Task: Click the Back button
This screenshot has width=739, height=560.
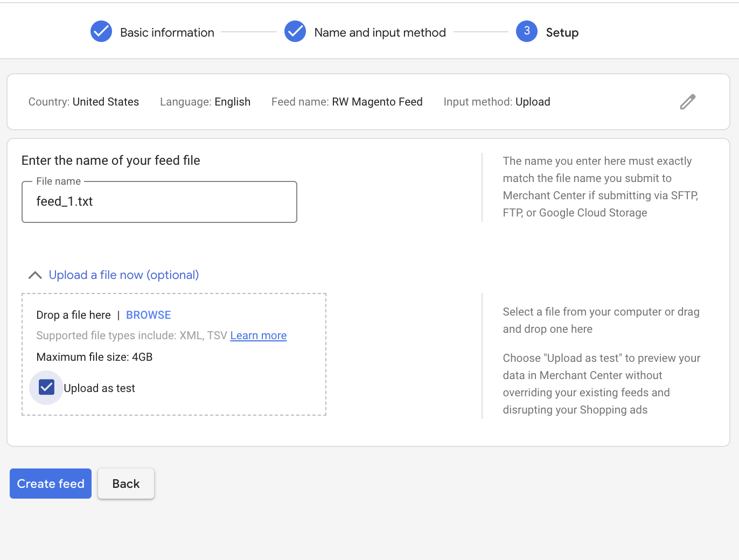Action: pos(126,484)
